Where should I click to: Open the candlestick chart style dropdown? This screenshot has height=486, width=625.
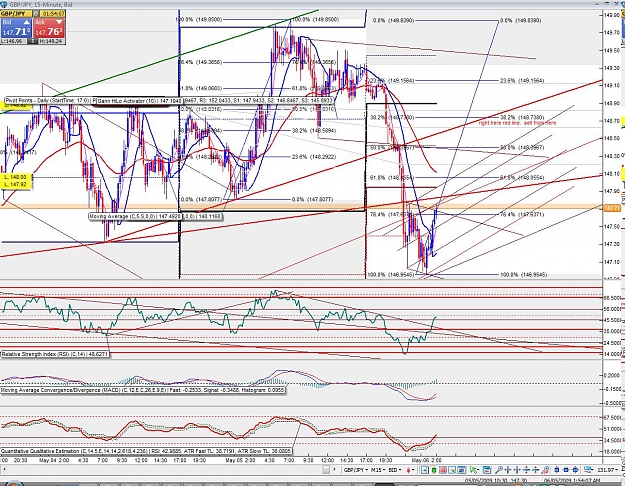[x=411, y=470]
